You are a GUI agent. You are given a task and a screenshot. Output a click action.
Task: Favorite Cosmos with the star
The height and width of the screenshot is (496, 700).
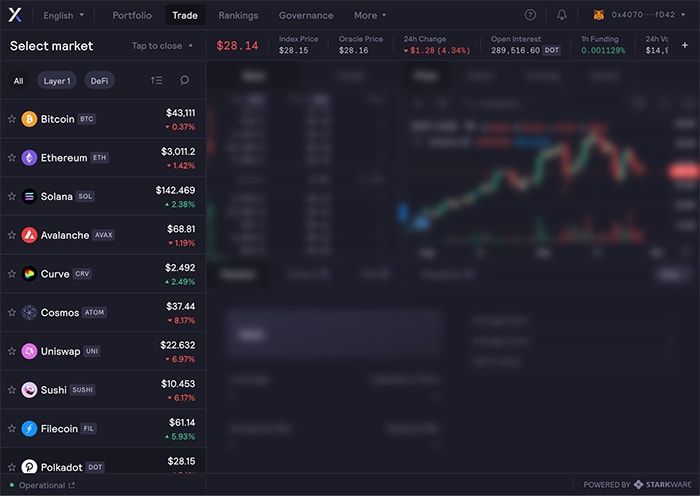pyautogui.click(x=12, y=313)
